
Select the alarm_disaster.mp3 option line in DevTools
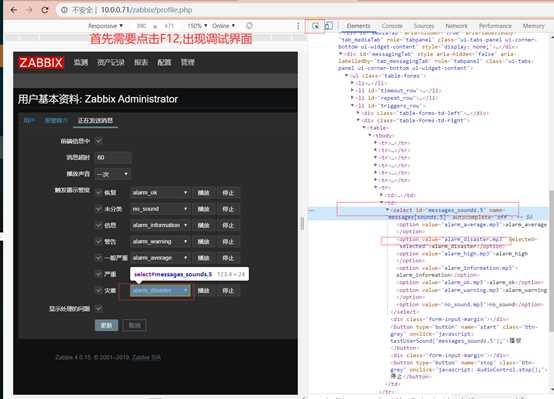(x=466, y=242)
